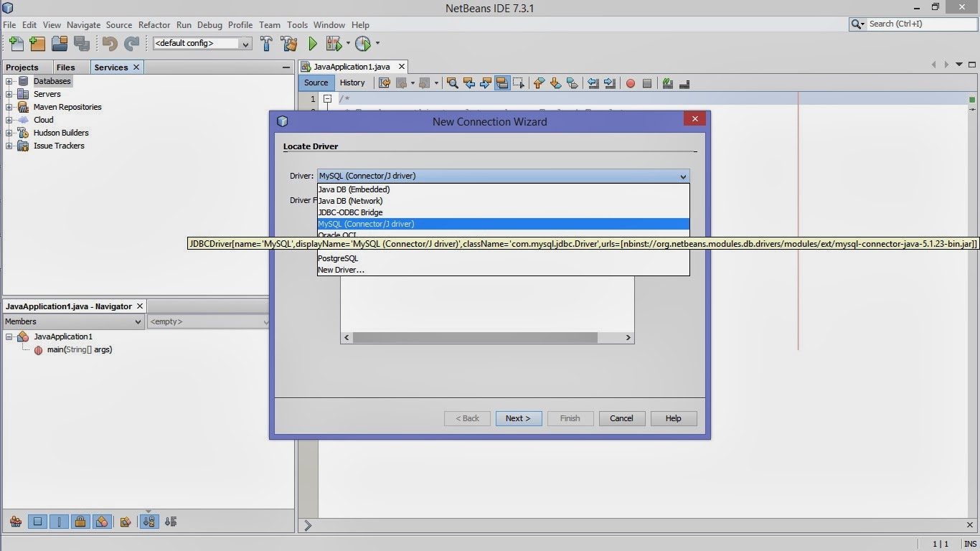This screenshot has width=980, height=551.
Task: Click the Debug Project toolbar icon
Action: [334, 44]
